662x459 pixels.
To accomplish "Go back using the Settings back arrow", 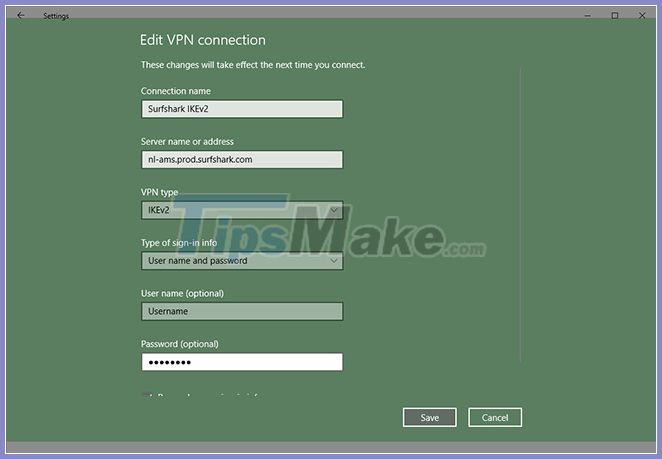I will coord(21,15).
